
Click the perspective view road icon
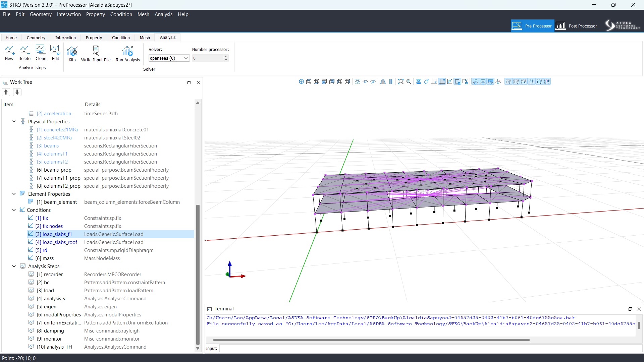click(383, 81)
